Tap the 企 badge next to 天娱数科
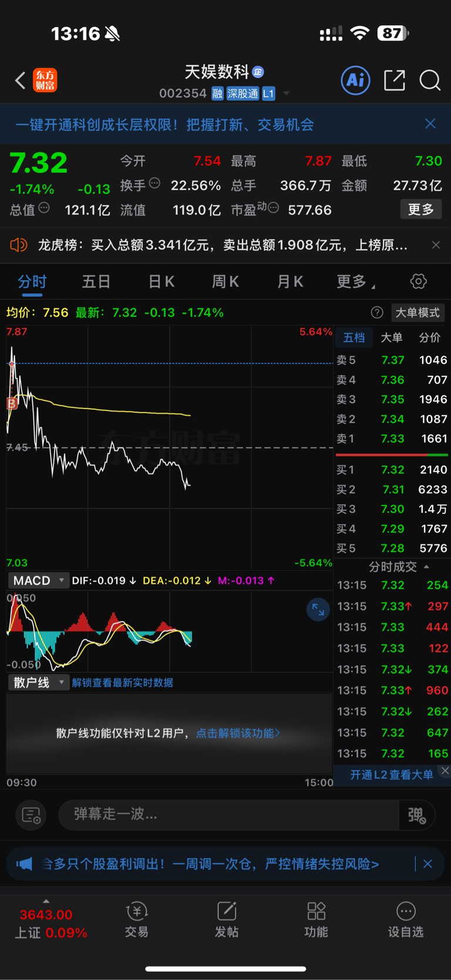This screenshot has height=980, width=451. click(x=258, y=72)
